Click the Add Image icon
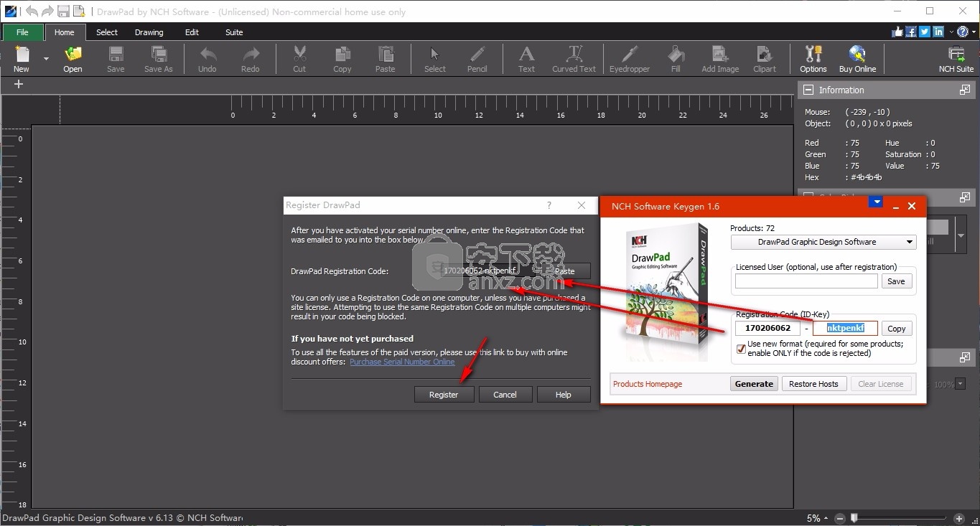 [720, 59]
